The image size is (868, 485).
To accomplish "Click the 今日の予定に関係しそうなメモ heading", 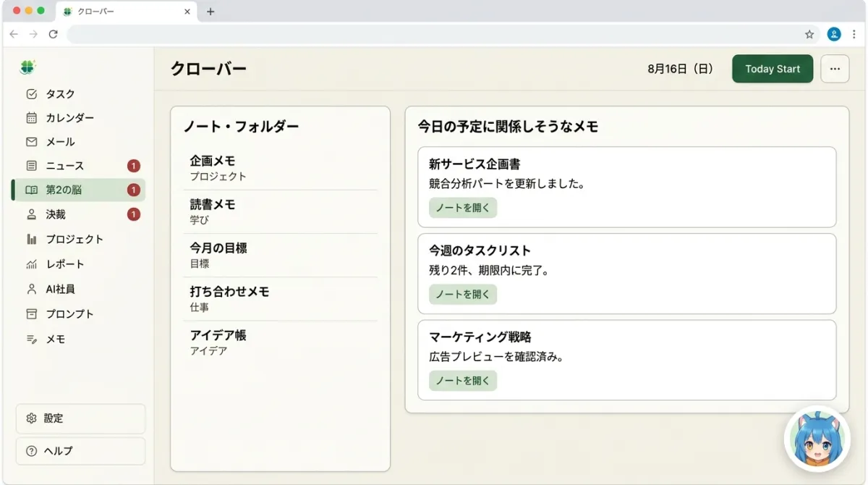I will [508, 127].
